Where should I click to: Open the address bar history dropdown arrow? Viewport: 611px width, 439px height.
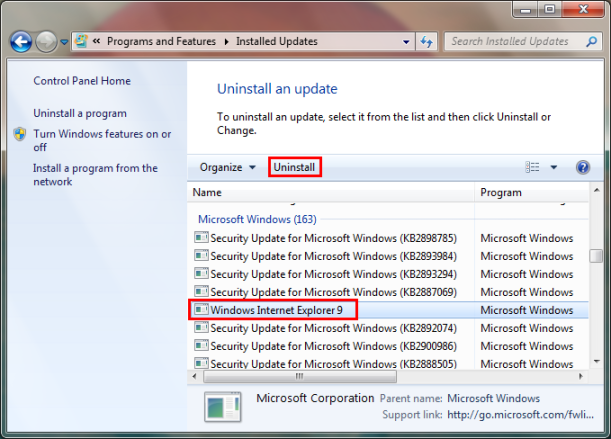[406, 42]
